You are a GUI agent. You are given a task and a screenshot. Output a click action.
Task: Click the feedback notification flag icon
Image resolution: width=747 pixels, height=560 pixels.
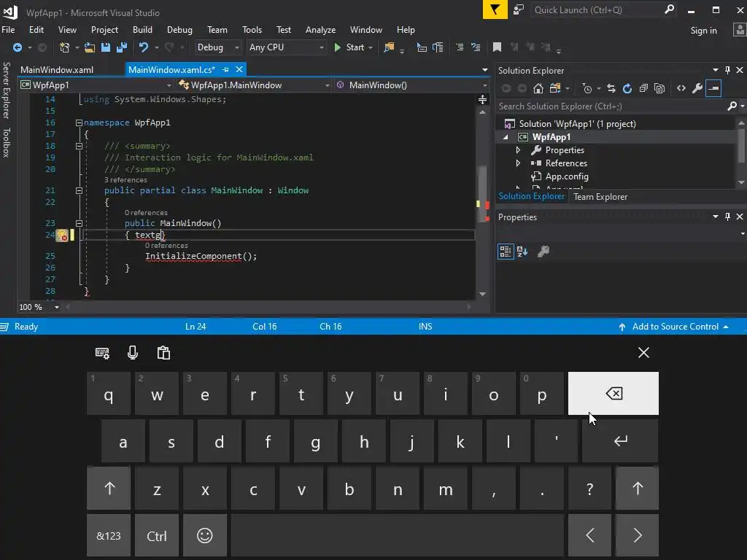[495, 9]
